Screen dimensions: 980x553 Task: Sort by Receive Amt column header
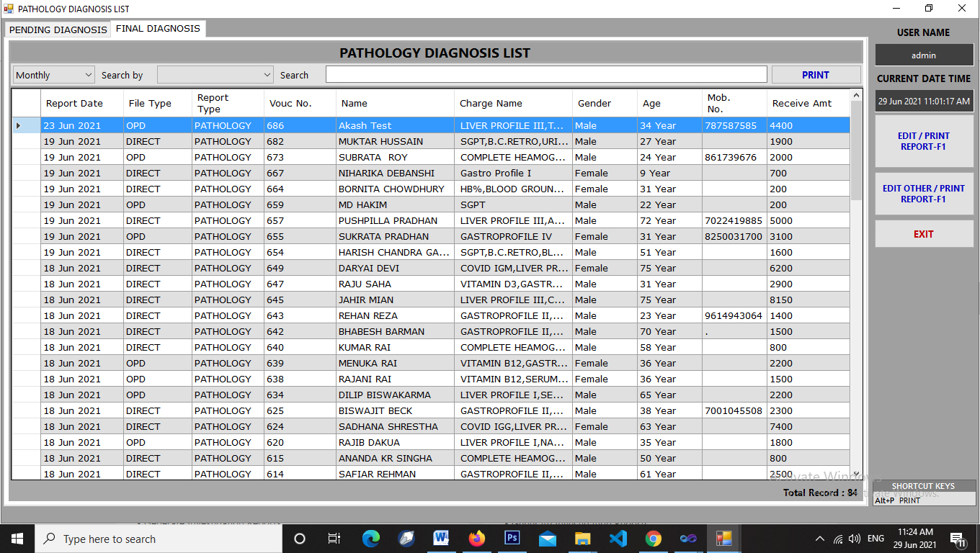click(808, 103)
